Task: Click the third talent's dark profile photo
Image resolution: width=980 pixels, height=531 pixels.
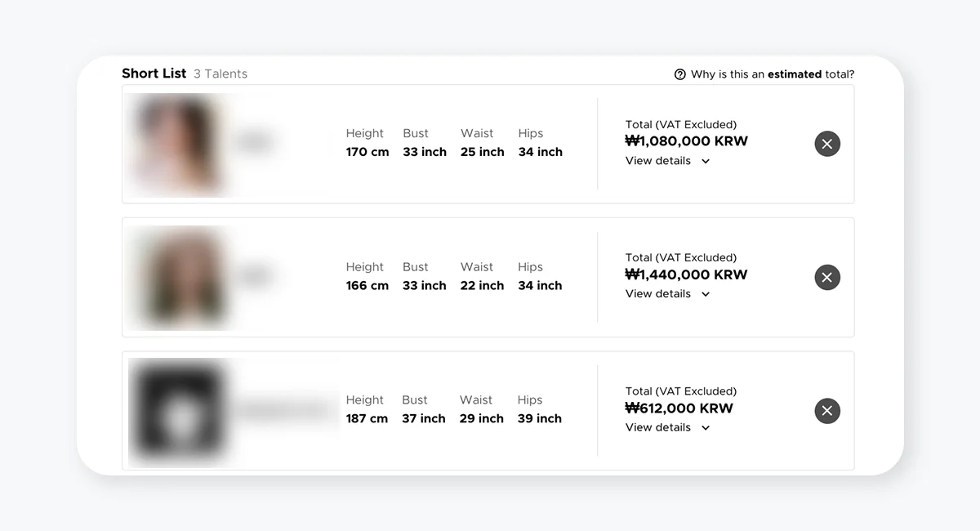Action: point(177,411)
